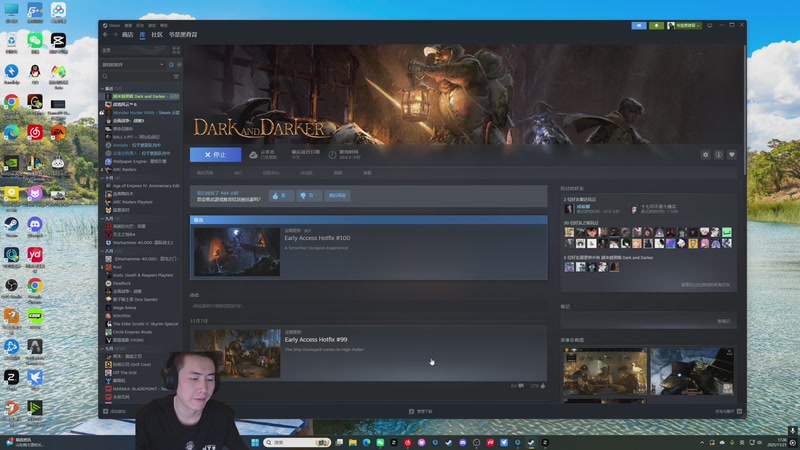Image resolution: width=800 pixels, height=450 pixels.
Task: Select Dark and Darker in the library list
Action: point(142,96)
